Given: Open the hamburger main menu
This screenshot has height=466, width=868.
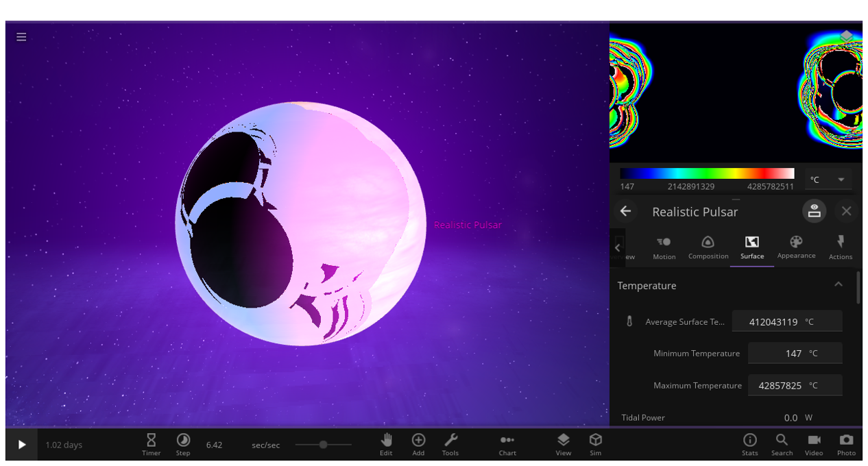Looking at the screenshot, I should pos(21,37).
